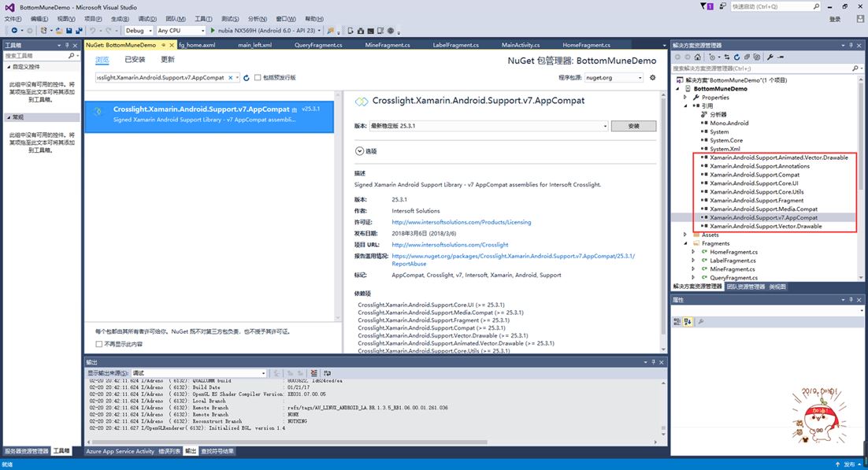The height and width of the screenshot is (470, 868).
Task: Refresh the NuGet package search results
Action: coord(247,78)
